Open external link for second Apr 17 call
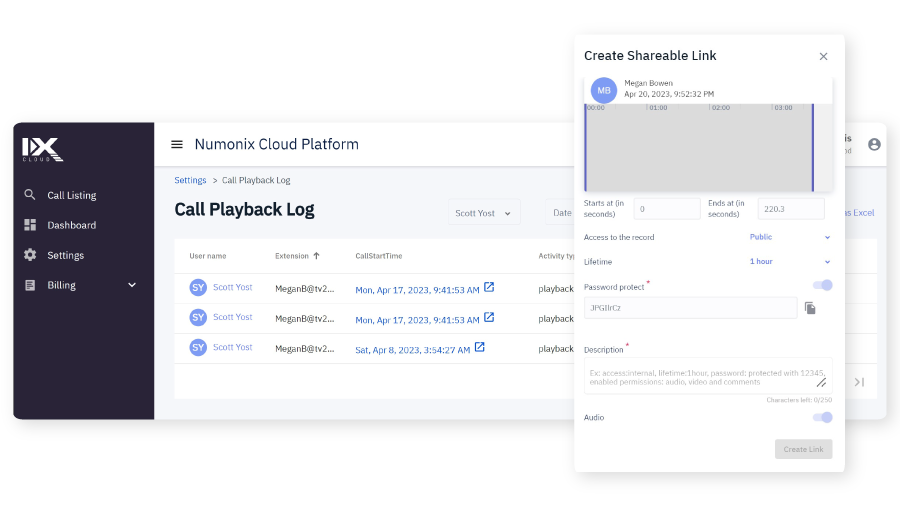The width and height of the screenshot is (900, 507). [x=489, y=317]
